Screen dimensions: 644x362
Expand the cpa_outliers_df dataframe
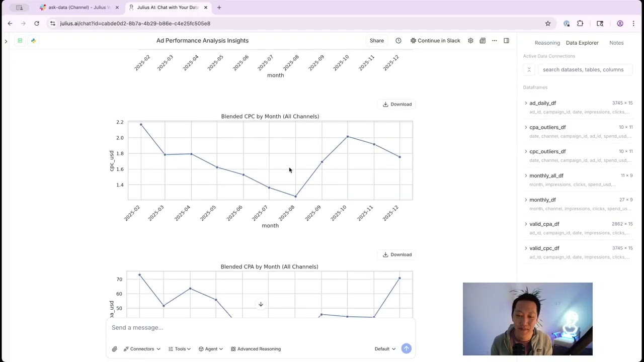tap(526, 127)
